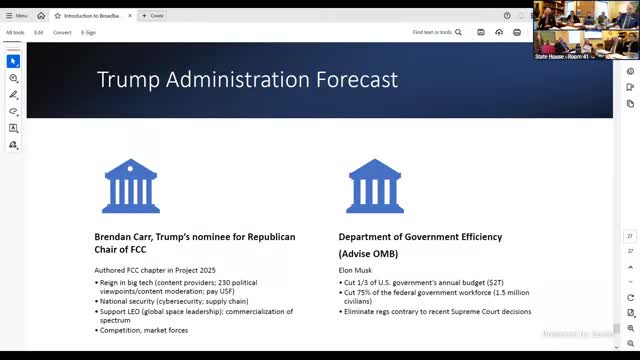Click the Create new tab button

pos(152,16)
